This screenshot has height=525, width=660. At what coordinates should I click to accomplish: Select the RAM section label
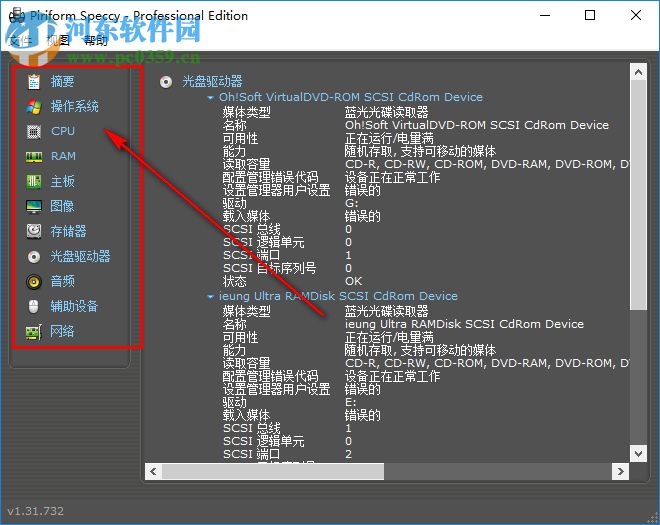(x=63, y=156)
